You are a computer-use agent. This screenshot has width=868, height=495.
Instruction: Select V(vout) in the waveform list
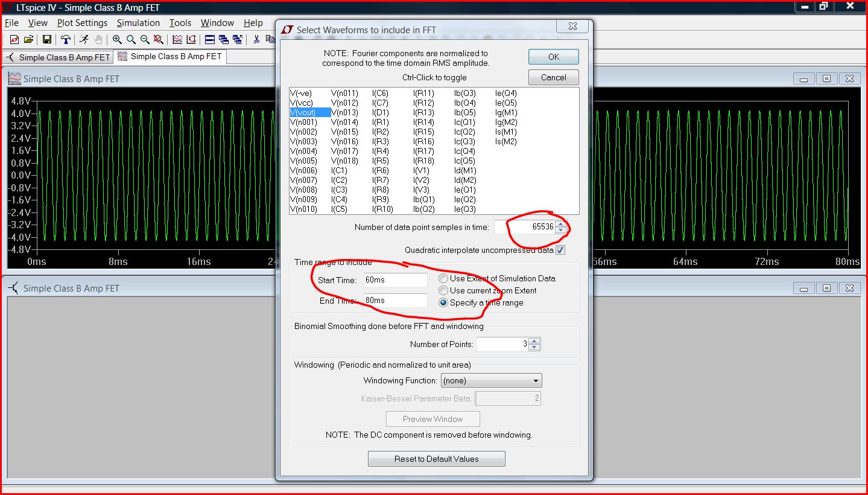click(309, 112)
